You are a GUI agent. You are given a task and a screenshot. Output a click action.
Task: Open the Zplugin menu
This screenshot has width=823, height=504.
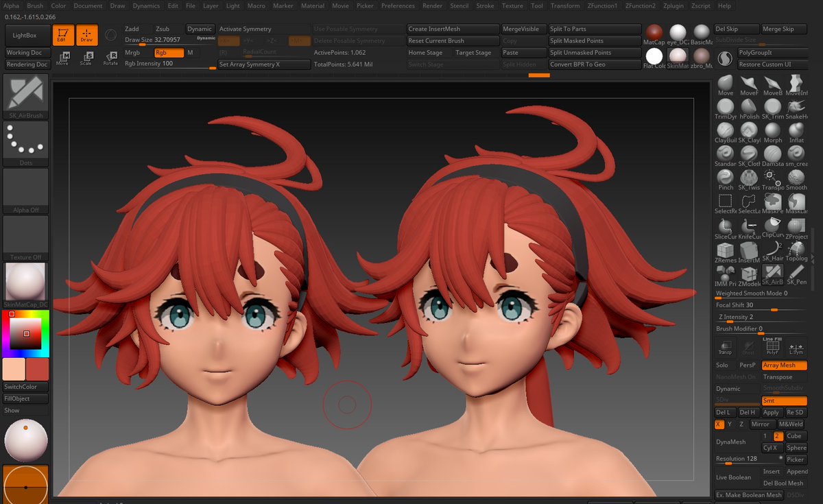tap(674, 5)
